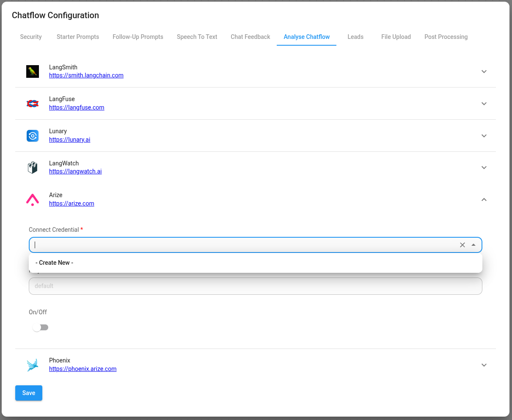Switch to the Leads tab
The width and height of the screenshot is (512, 420).
tap(355, 37)
